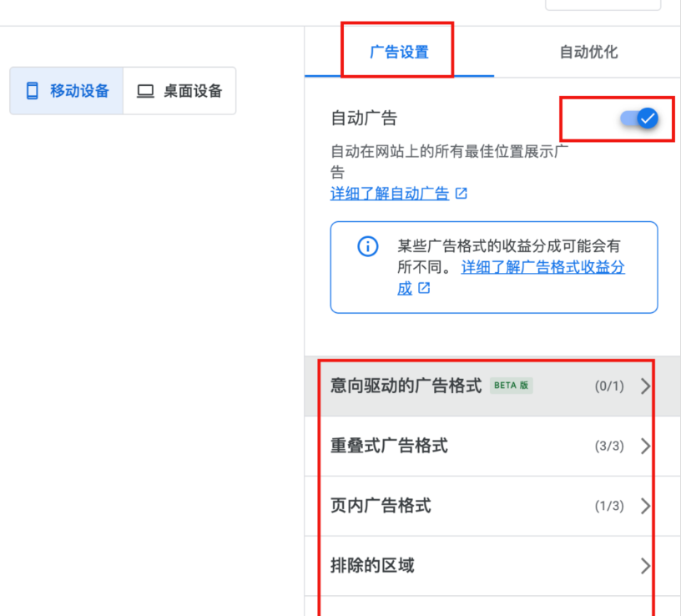
Task: Keep 移动设备 preview mode selected
Action: coord(67,90)
